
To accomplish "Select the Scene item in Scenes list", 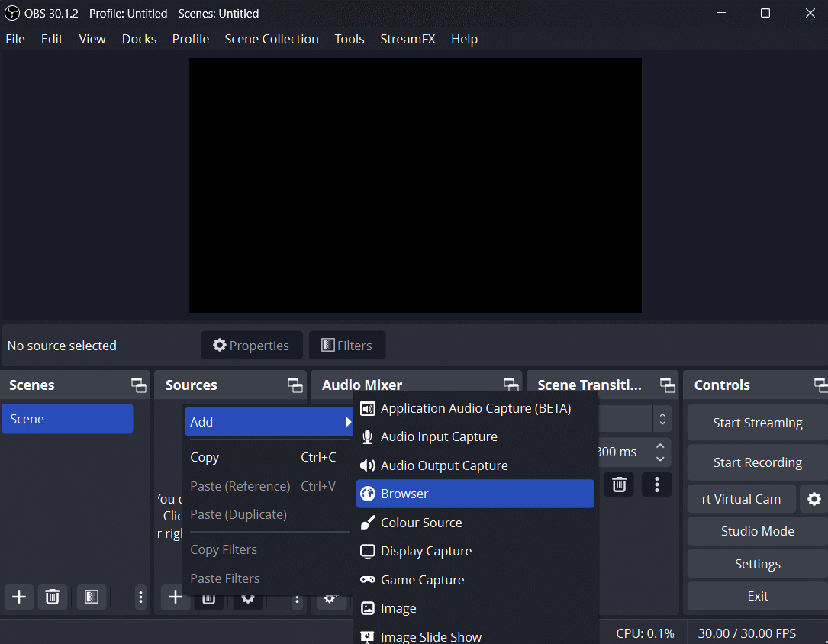I will click(68, 419).
